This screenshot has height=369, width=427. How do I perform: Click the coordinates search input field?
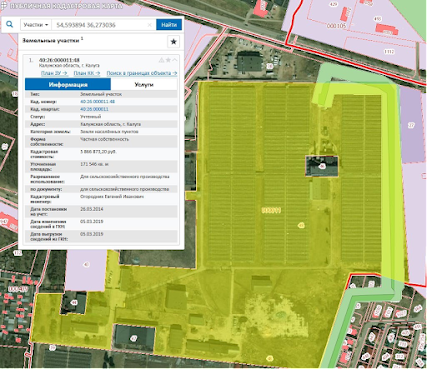coord(100,25)
